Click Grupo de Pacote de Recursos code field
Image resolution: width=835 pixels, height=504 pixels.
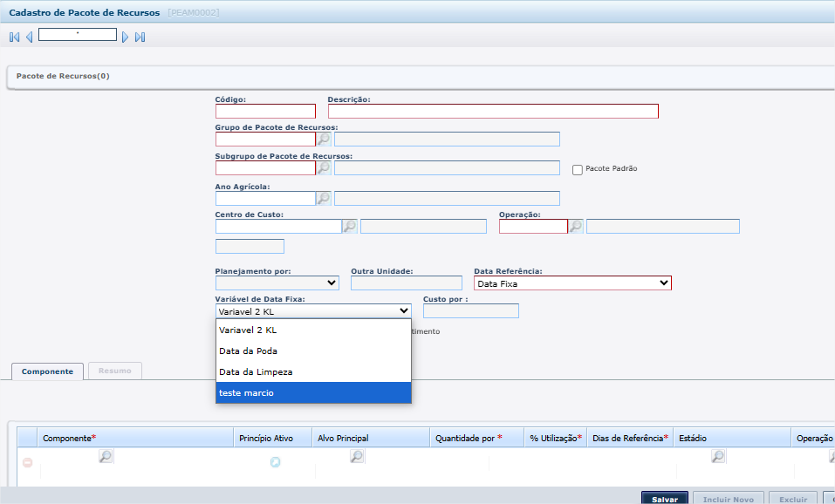(265, 139)
